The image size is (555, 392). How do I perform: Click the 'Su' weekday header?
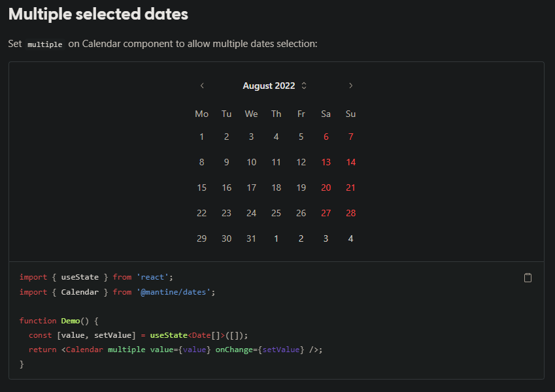(351, 114)
